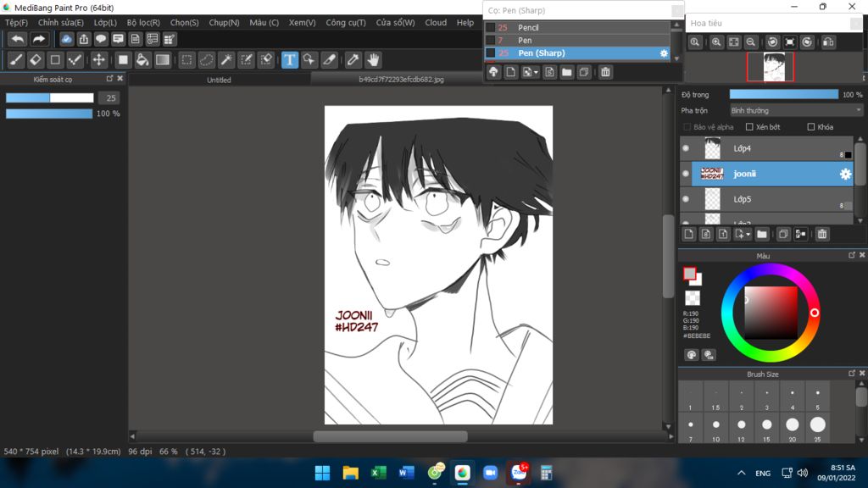Select the Brush tool
The width and height of the screenshot is (868, 488).
click(x=16, y=60)
